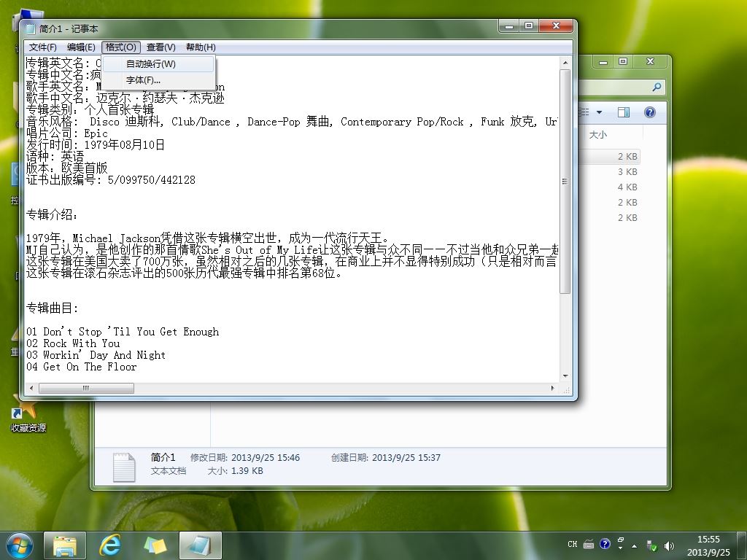This screenshot has height=560, width=747.
Task: Click 修改日期 2013/9/25 15:46 in details pane
Action: click(x=245, y=458)
